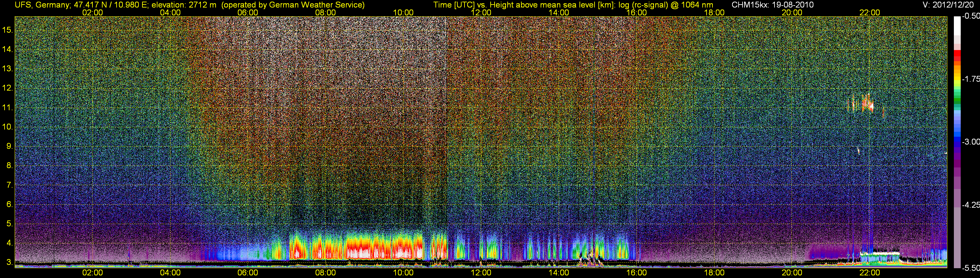The width and height of the screenshot is (980, 278).
Task: Click the height axis label '15.'
Action: 8,30
